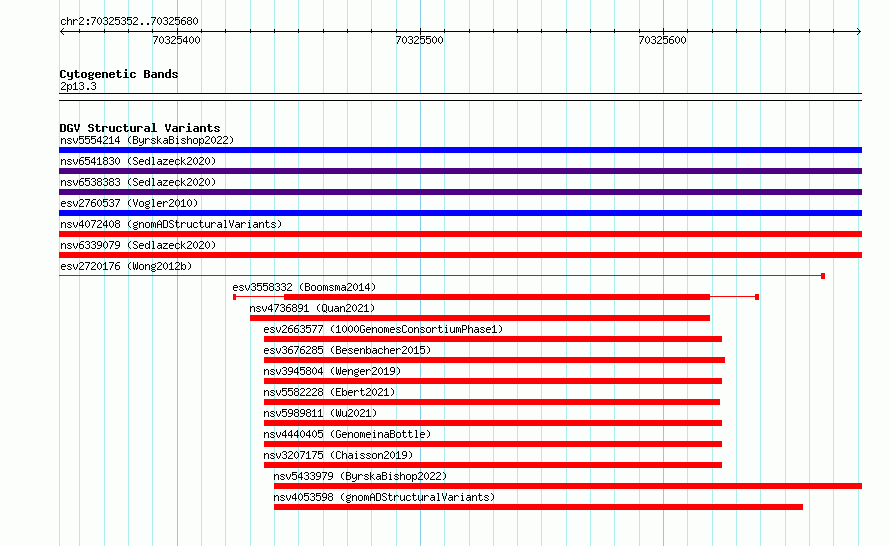Select the red nsv6339079 variant bar
Image resolution: width=890 pixels, height=546 pixels.
460,255
